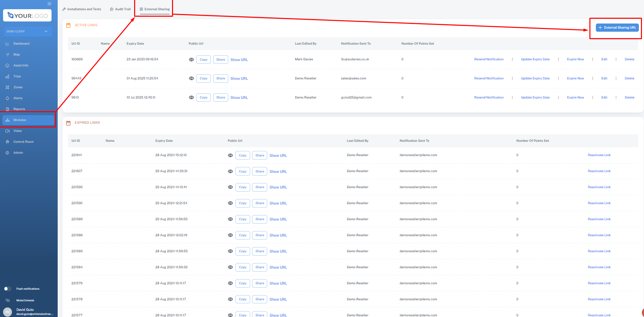
Task: Click the David Guto user profile name
Action: tap(25, 310)
